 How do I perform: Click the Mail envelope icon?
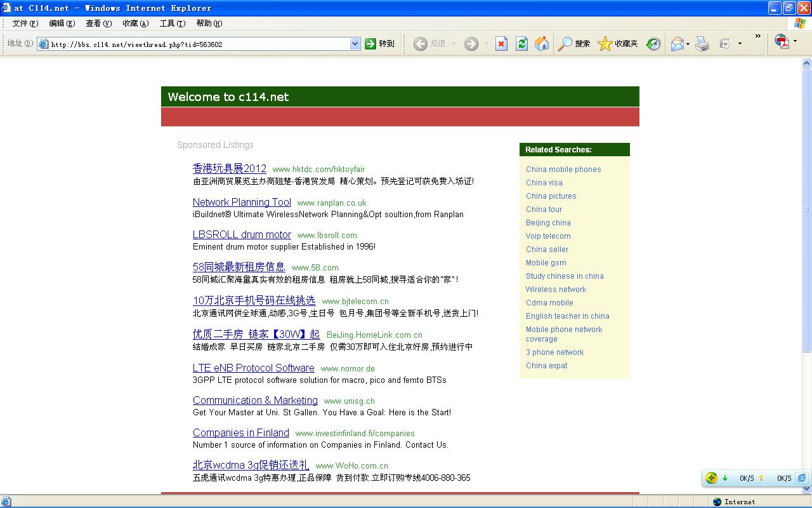(677, 44)
